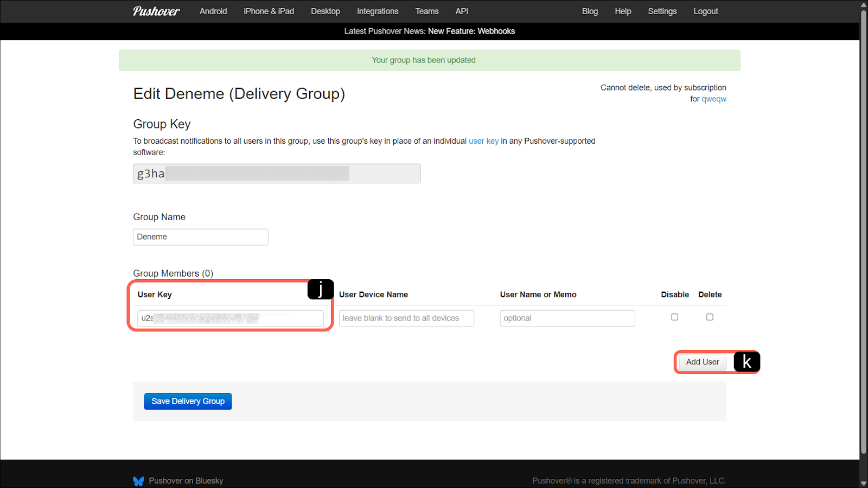The height and width of the screenshot is (488, 868).
Task: Click the Save Delivery Group button
Action: click(188, 401)
